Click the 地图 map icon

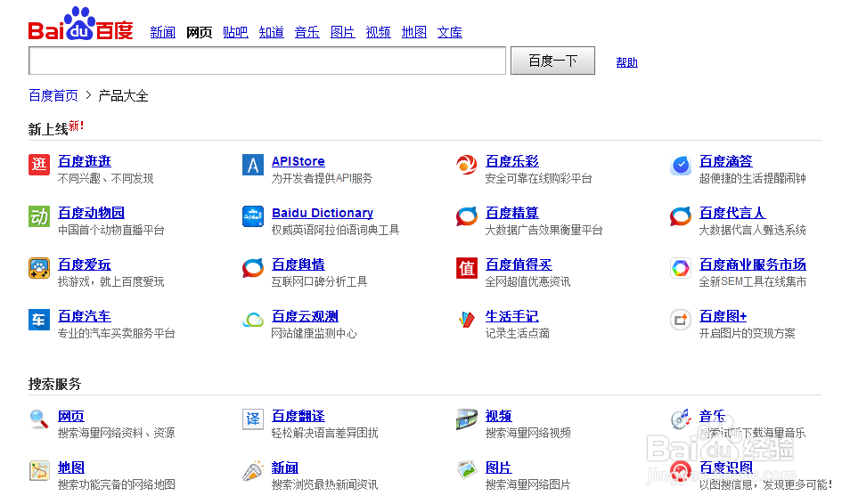pyautogui.click(x=38, y=471)
